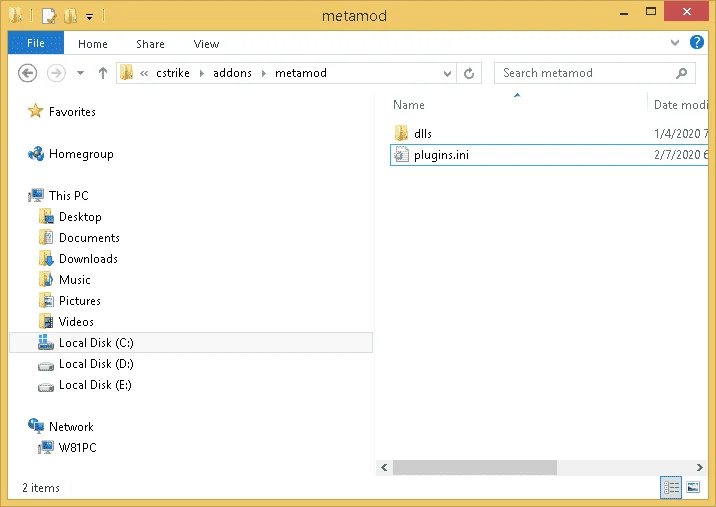Viewport: 716px width, 507px height.
Task: Click the scroll left arrow
Action: (384, 467)
